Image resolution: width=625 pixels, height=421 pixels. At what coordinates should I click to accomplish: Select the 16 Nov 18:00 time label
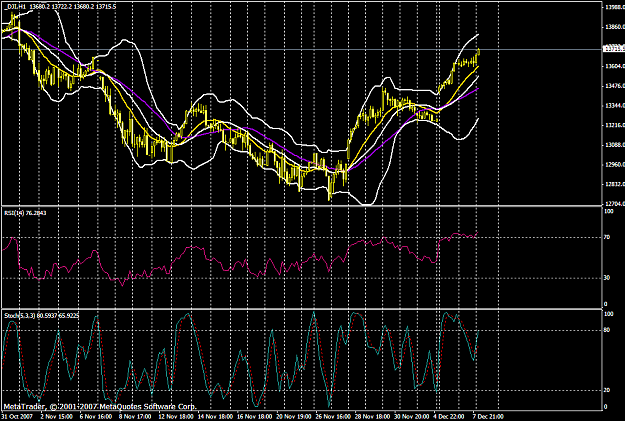click(254, 417)
